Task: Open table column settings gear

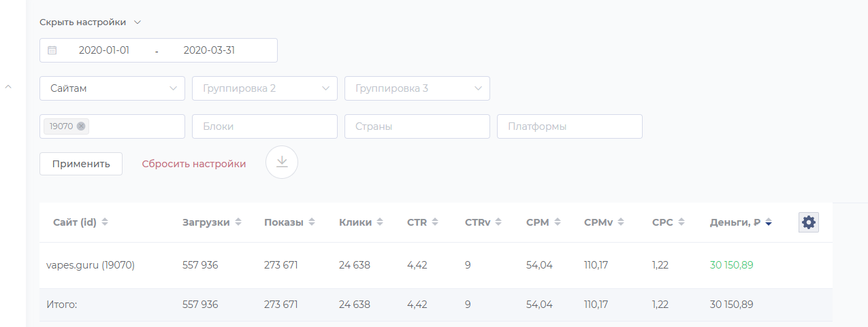Action: click(x=809, y=222)
